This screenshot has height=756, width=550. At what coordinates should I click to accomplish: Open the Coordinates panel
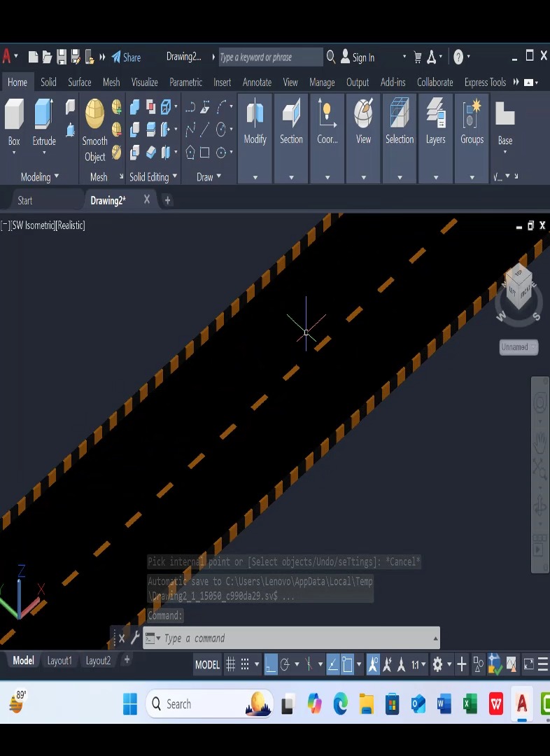pyautogui.click(x=327, y=139)
